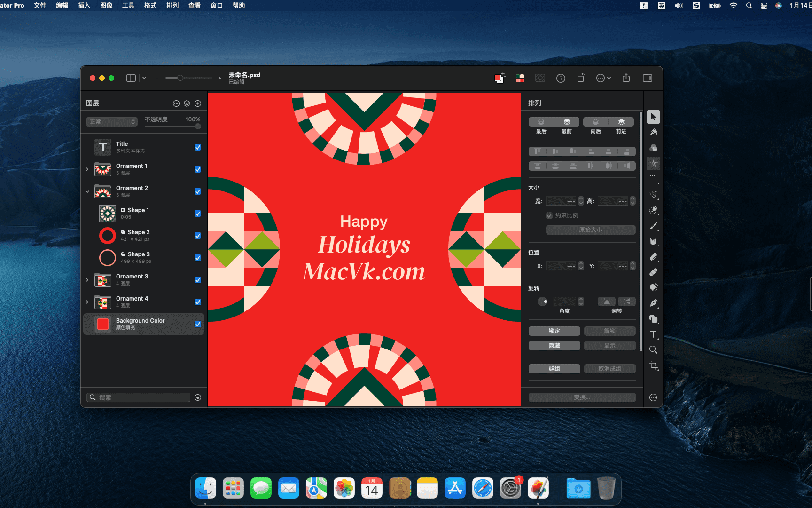Select the Pen tool
The width and height of the screenshot is (812, 508).
pos(653,303)
